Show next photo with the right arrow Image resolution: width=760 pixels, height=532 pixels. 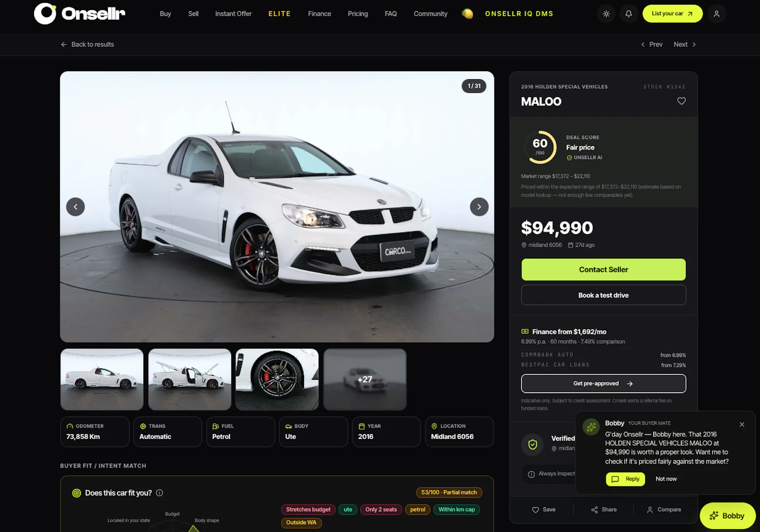479,207
